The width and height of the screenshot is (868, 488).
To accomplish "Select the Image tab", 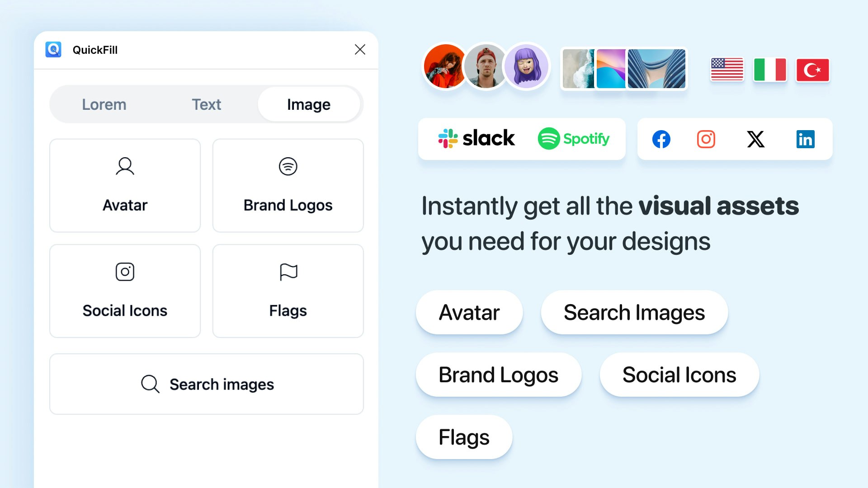I will click(x=309, y=104).
